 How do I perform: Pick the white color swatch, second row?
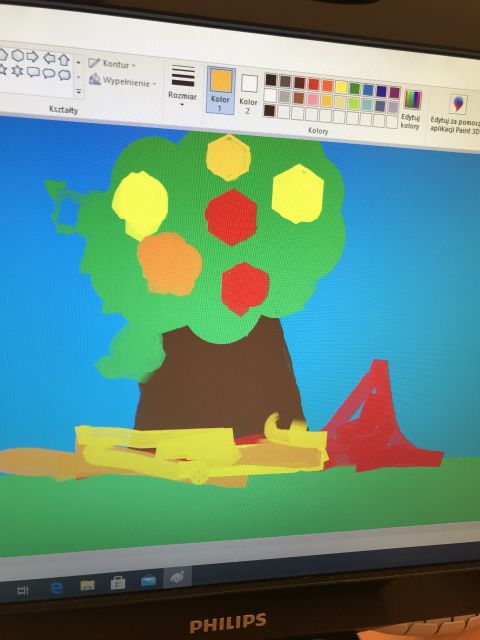[x=270, y=95]
